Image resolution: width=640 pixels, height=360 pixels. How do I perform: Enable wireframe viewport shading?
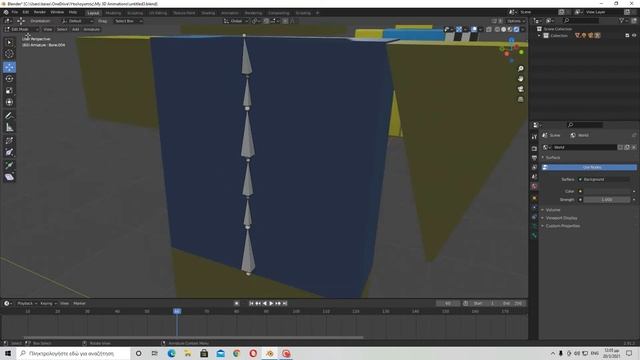[497, 29]
